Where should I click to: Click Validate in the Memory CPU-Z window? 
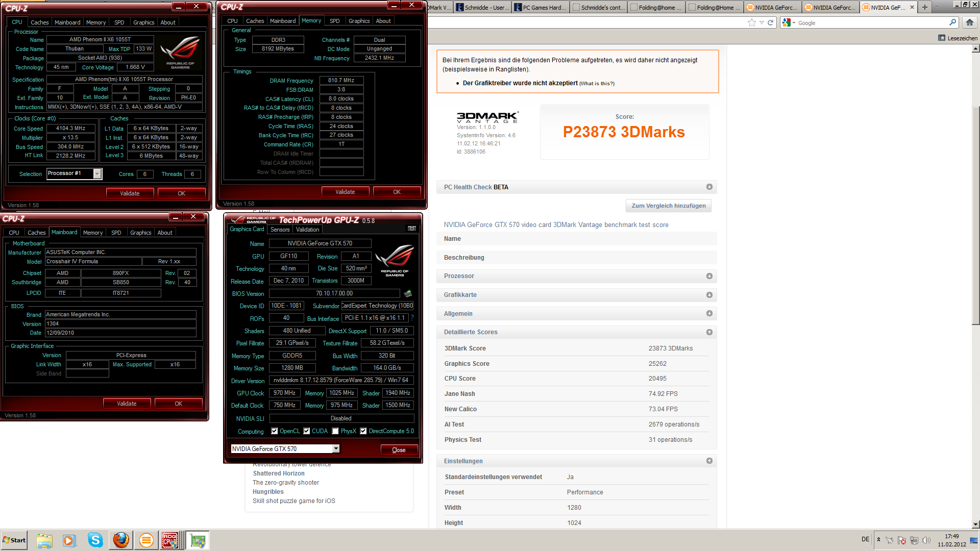click(345, 192)
